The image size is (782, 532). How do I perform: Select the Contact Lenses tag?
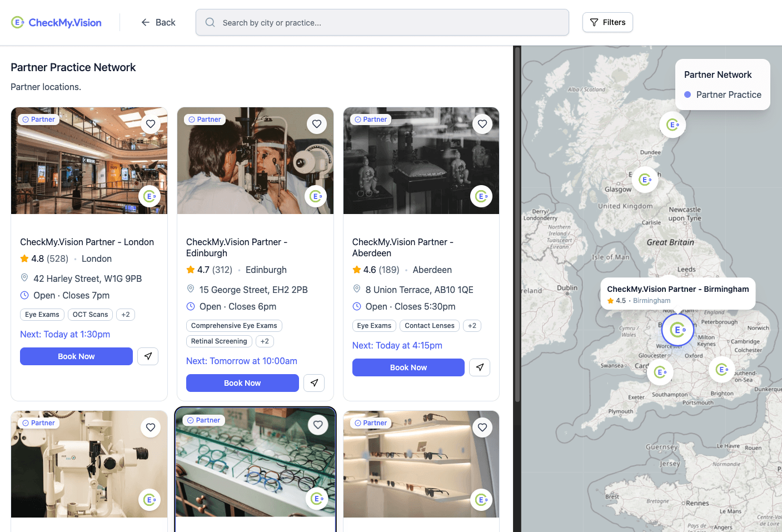[x=430, y=326]
